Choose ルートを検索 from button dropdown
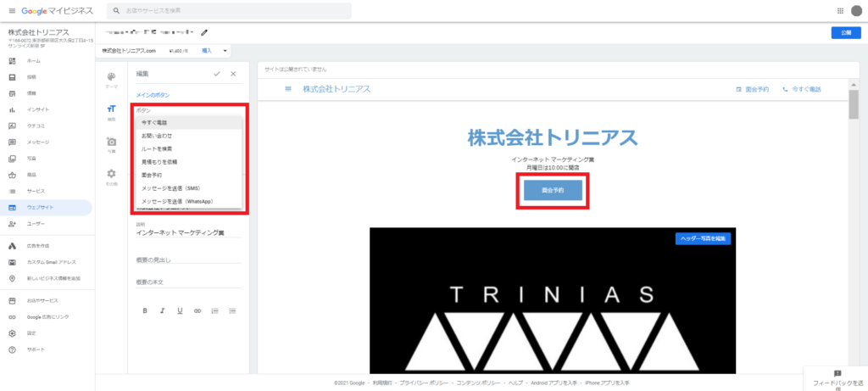The height and width of the screenshot is (391, 868). (189, 149)
